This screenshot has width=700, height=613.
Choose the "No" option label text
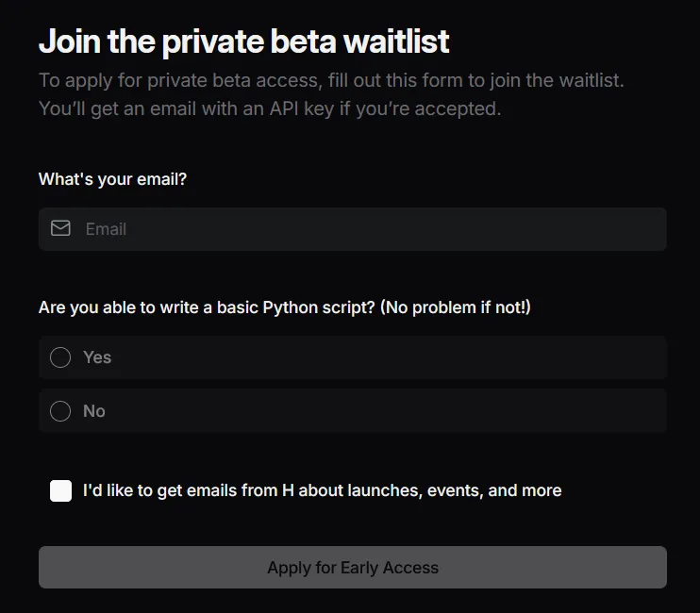94,411
